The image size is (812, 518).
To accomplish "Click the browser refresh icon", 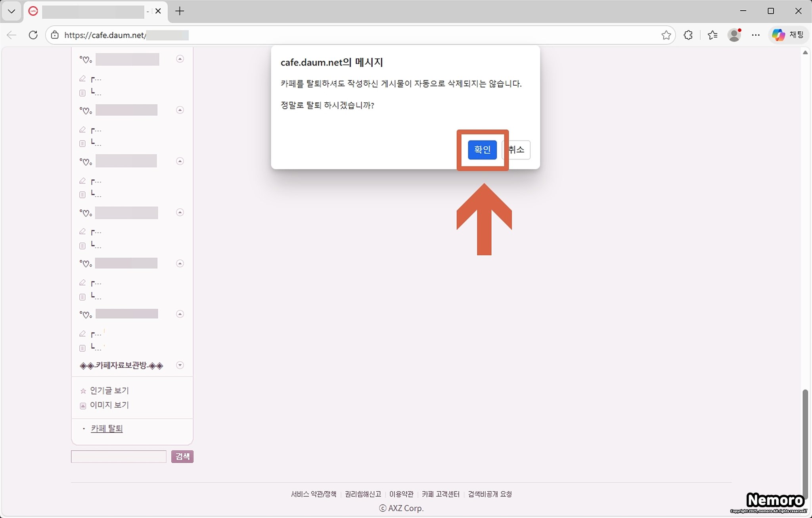I will coord(33,35).
